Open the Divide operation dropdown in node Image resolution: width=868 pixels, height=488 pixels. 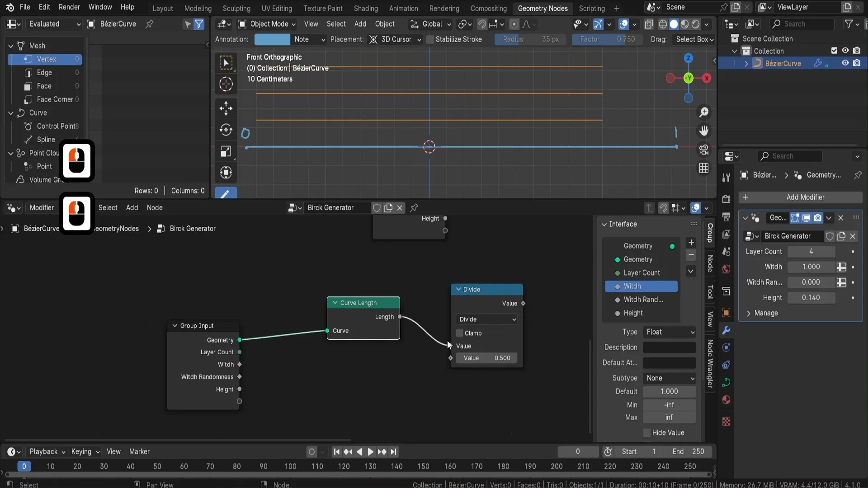[x=486, y=319]
